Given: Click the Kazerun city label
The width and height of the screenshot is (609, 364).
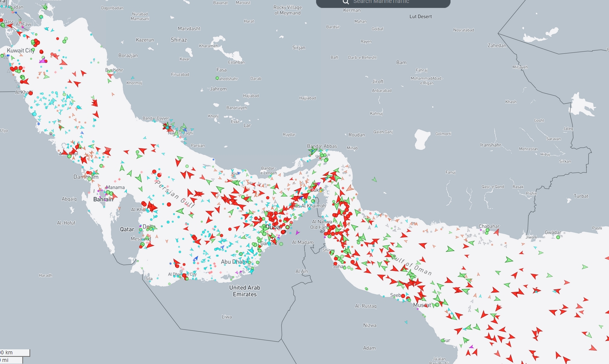Looking at the screenshot, I should pyautogui.click(x=145, y=40).
